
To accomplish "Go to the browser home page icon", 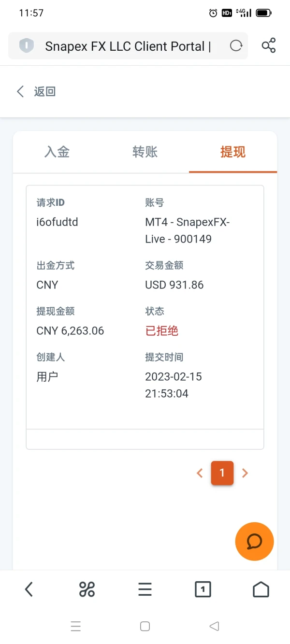I will click(x=261, y=589).
